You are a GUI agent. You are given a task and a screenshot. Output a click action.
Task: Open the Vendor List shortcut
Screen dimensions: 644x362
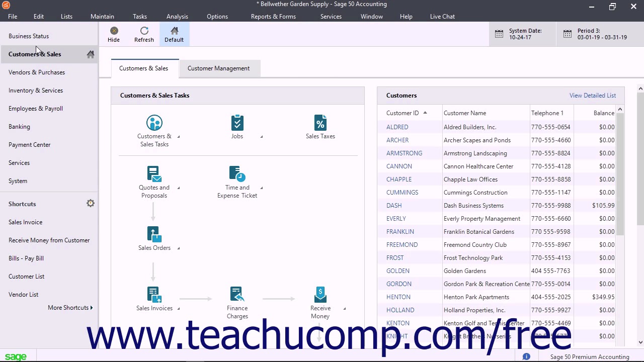(23, 295)
